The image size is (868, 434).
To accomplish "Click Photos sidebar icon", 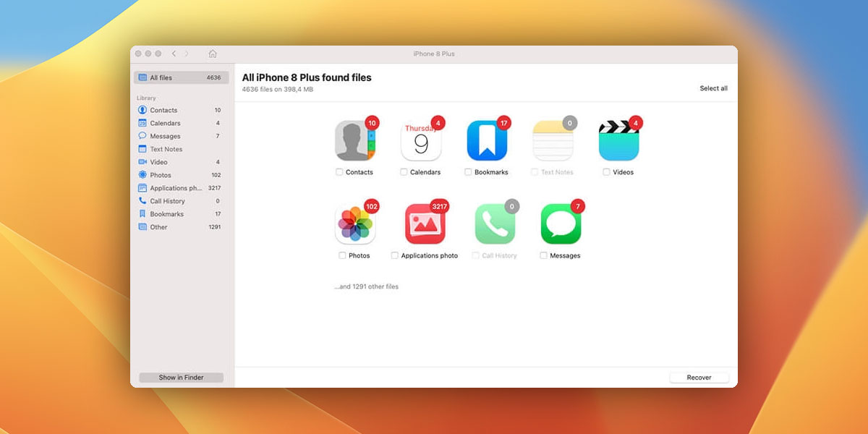I will pyautogui.click(x=142, y=175).
